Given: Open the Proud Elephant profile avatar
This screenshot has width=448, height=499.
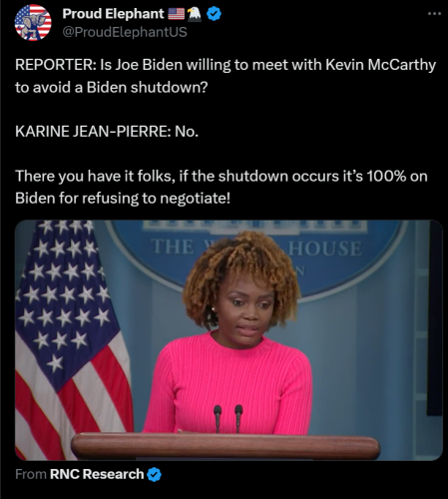Looking at the screenshot, I should pos(33,23).
